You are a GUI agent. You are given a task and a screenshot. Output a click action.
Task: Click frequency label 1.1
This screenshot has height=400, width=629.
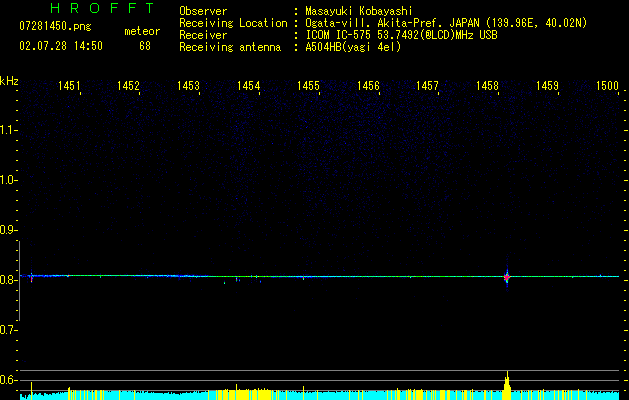tap(8, 130)
